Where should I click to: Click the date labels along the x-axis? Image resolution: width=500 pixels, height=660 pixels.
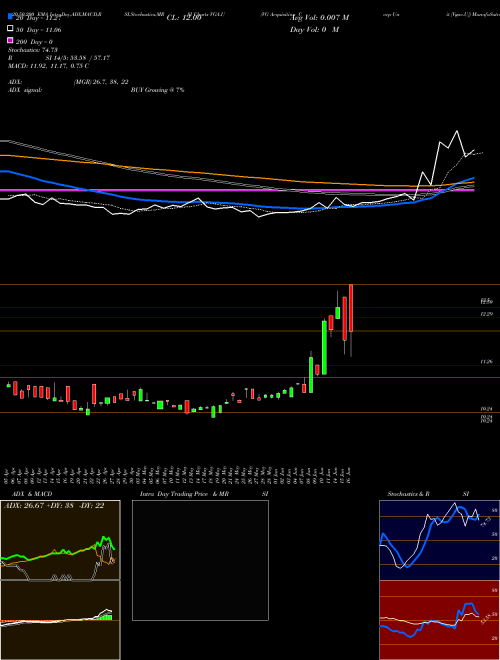click(178, 474)
